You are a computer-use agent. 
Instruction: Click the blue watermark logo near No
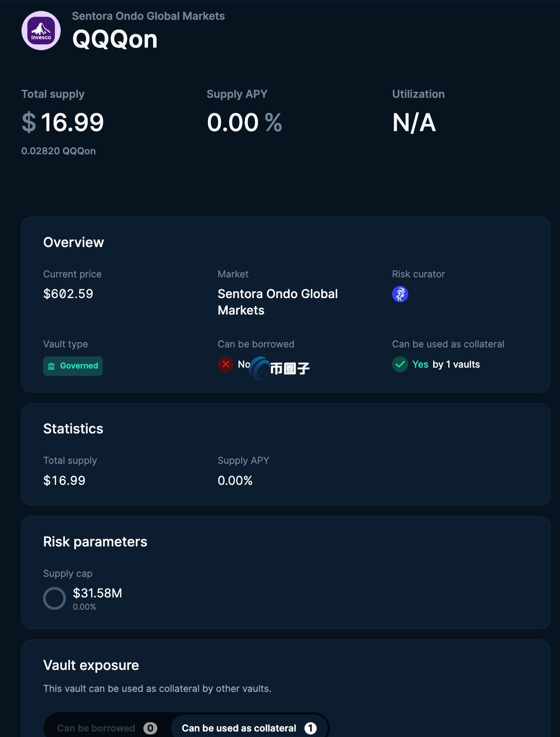point(259,368)
